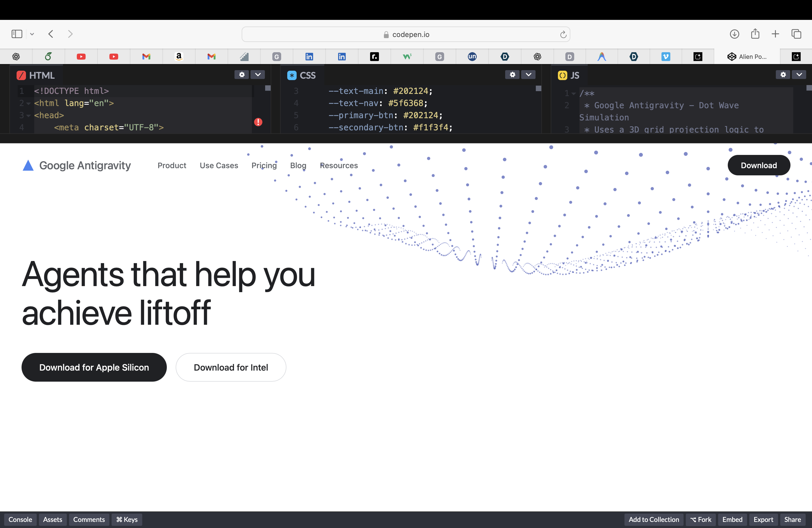
Task: Click the #f1f3f4 secondary-btn color value
Action: (430, 128)
